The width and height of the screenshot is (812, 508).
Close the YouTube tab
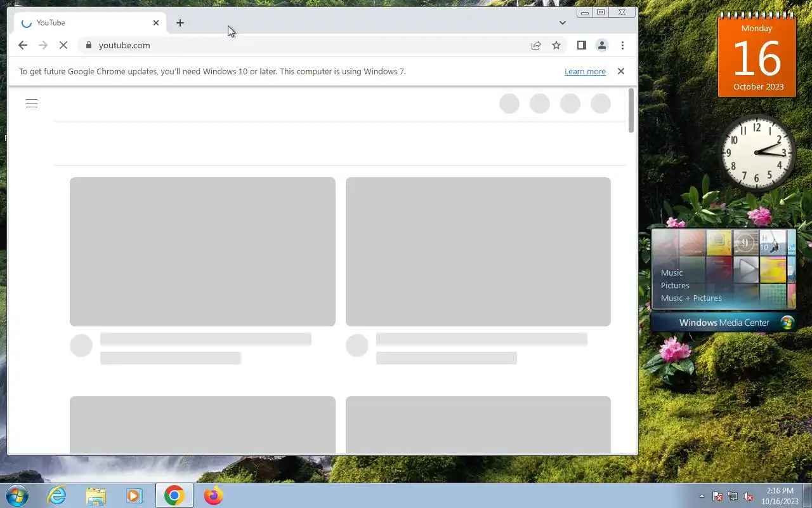[156, 23]
